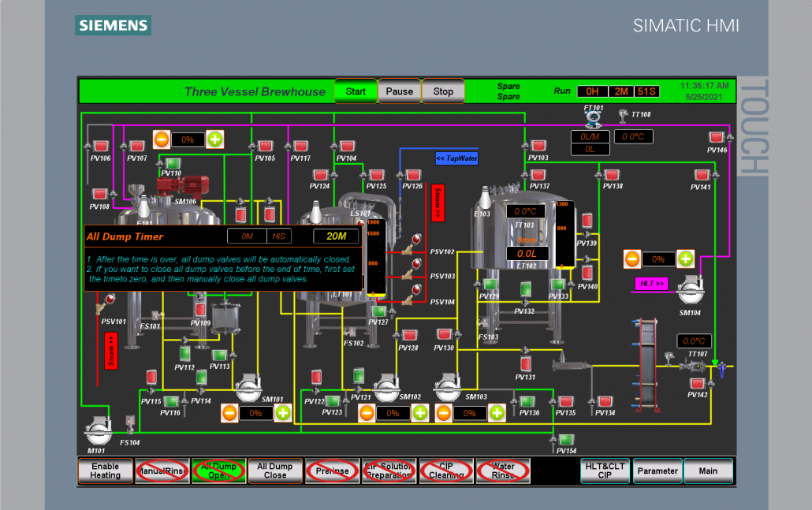Click green valve PV127
Screen dimensions: 812x510
click(378, 311)
